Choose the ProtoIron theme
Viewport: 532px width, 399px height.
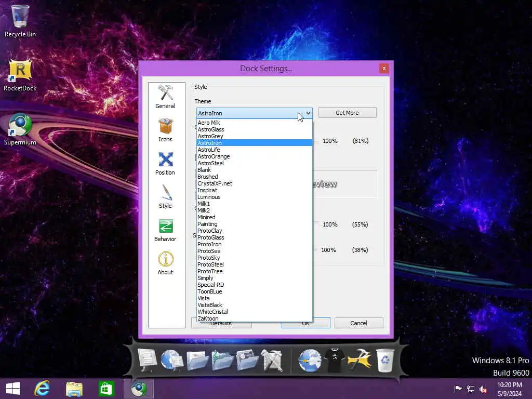[255, 244]
